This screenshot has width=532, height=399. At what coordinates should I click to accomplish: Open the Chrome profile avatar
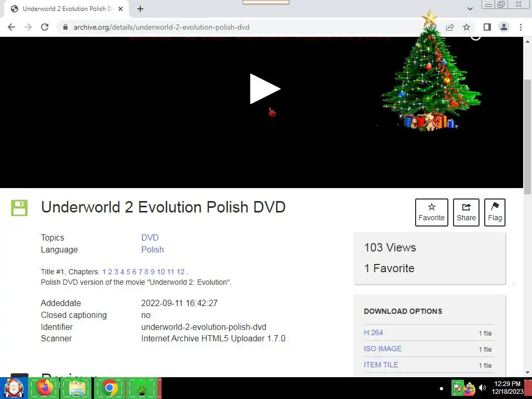click(x=504, y=27)
